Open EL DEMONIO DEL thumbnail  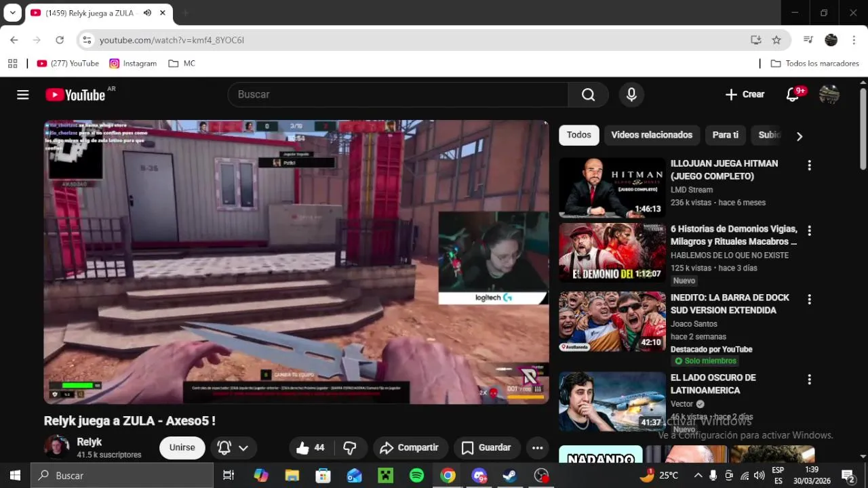(612, 253)
